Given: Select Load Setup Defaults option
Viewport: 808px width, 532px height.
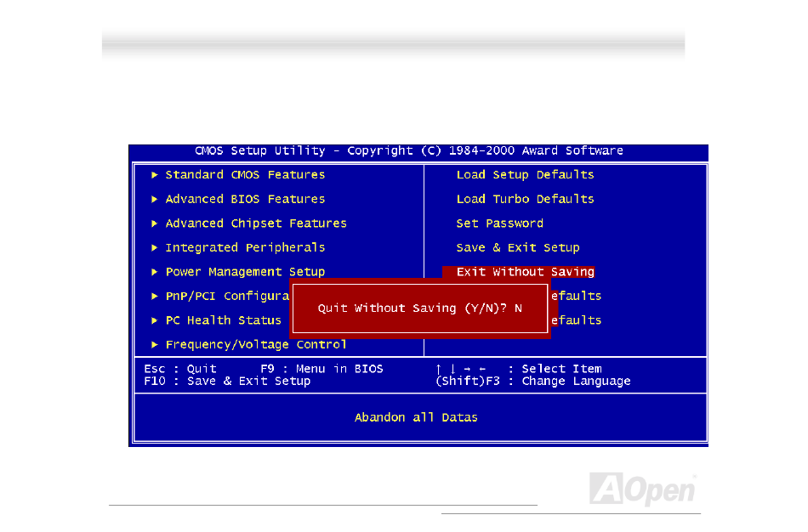Looking at the screenshot, I should [525, 175].
